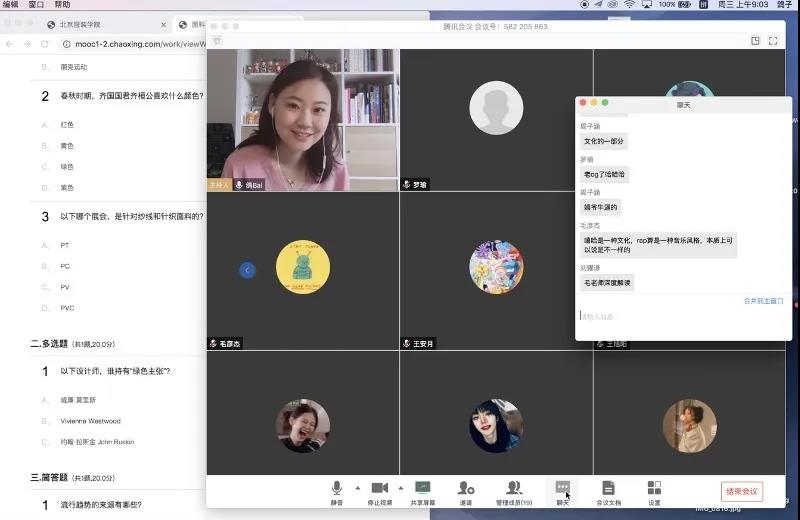The height and width of the screenshot is (520, 800).
Task: Check option C 约翰·拉斯金 John Ruskin
Action: tap(97, 442)
